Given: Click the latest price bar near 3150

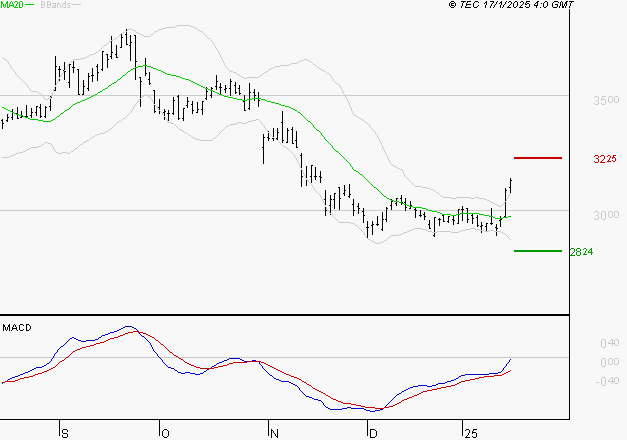Looking at the screenshot, I should point(511,185).
